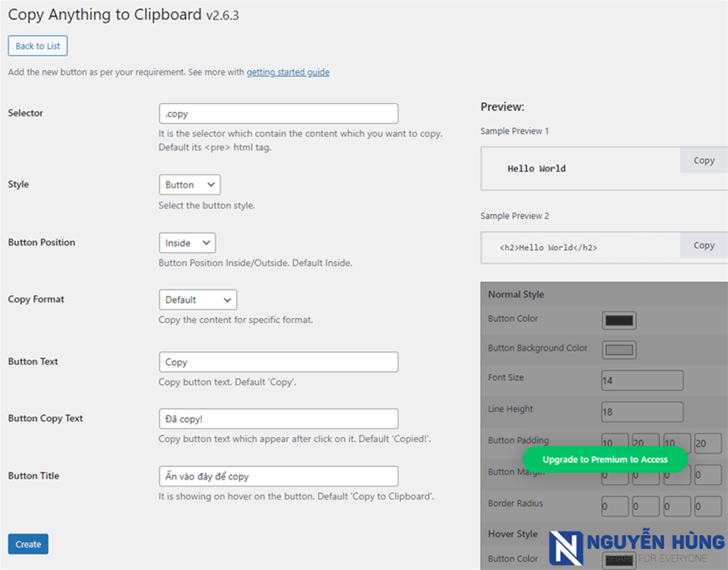The image size is (728, 570).
Task: Pick the Normal Style Button Color swatch
Action: (618, 320)
